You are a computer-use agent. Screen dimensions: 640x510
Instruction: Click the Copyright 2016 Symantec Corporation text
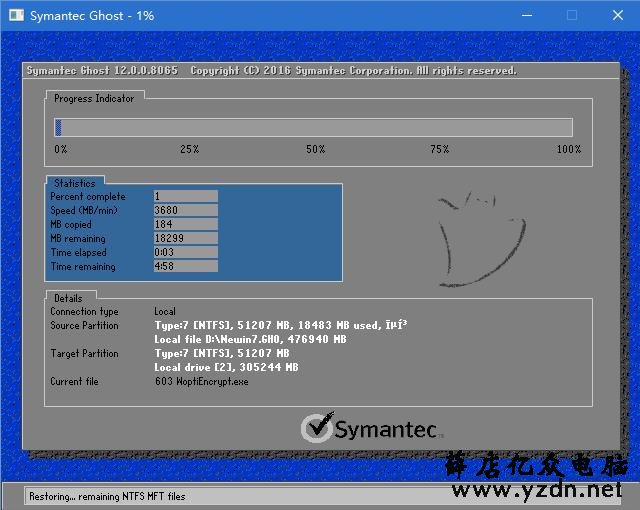tap(353, 71)
